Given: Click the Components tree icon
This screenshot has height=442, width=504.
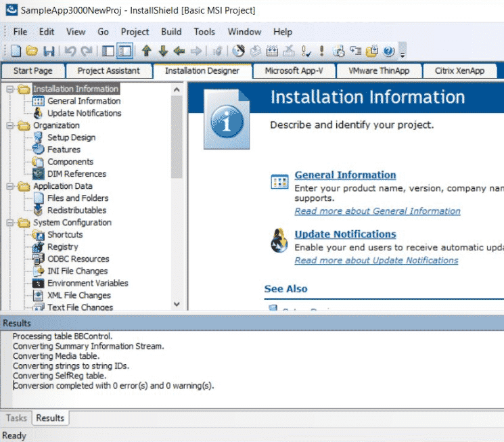Looking at the screenshot, I should click(x=39, y=162).
